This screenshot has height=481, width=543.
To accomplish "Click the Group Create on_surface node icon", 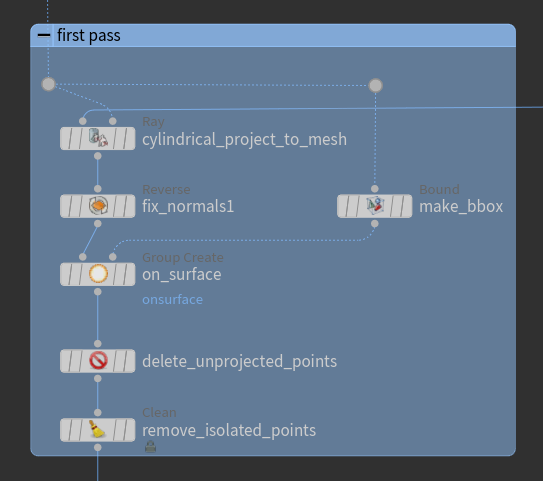I will pyautogui.click(x=98, y=274).
